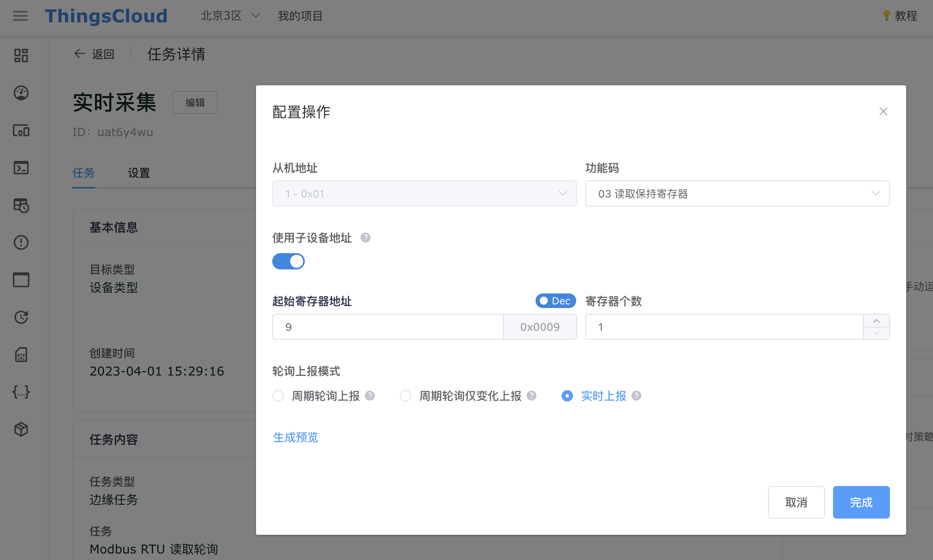Click the 生成预览 link
The image size is (933, 560).
tap(295, 437)
